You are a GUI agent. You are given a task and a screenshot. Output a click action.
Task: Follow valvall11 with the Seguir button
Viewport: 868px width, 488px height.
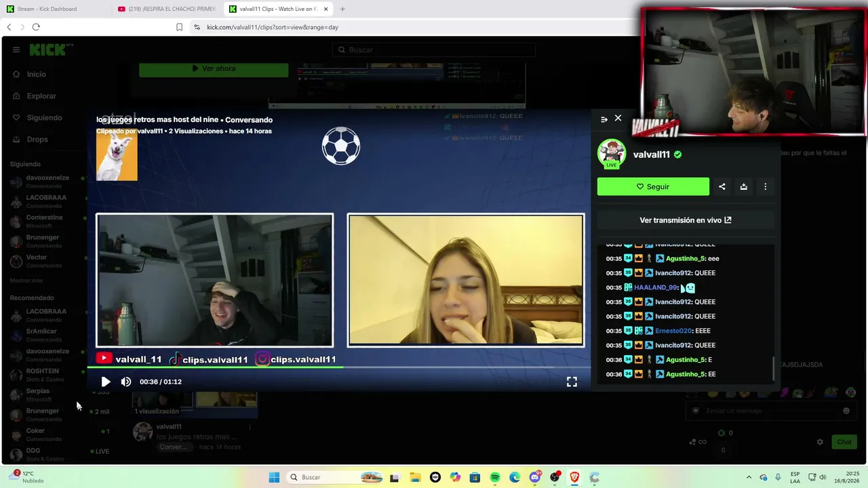(653, 186)
